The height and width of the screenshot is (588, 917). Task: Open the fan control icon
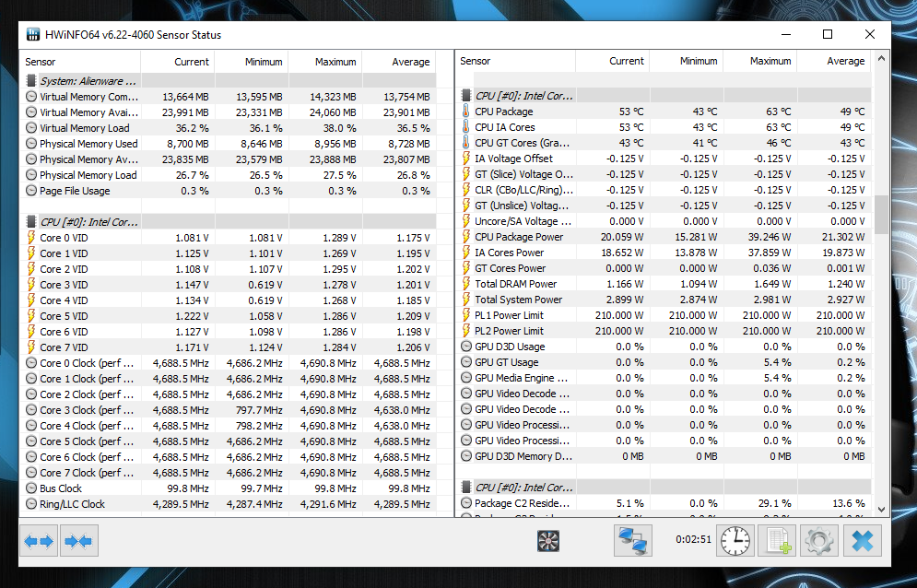coord(548,541)
